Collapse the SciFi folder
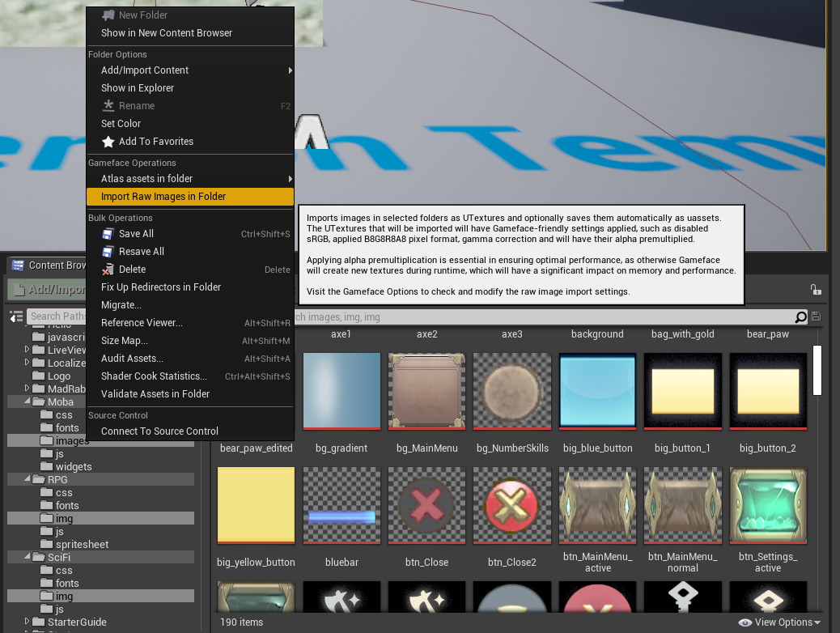 28,556
